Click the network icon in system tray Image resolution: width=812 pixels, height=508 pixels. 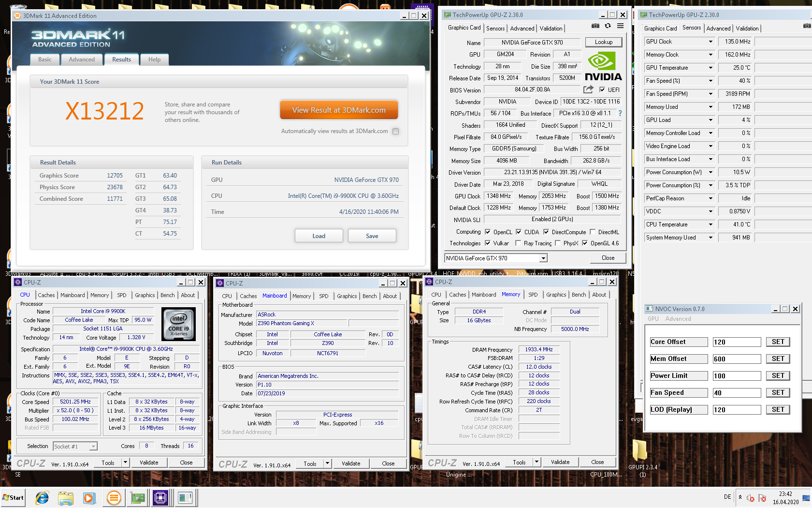[x=806, y=498]
